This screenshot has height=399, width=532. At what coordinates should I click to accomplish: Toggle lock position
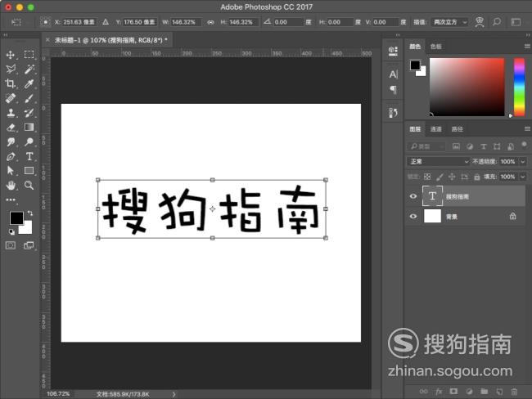click(x=452, y=177)
